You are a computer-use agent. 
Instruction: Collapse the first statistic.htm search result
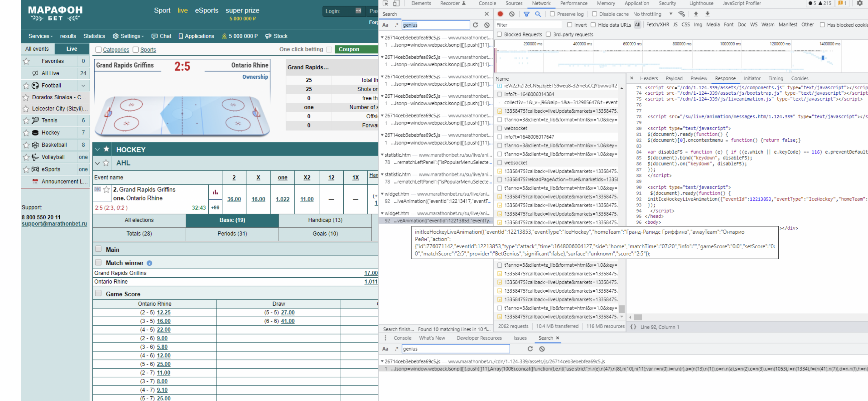click(382, 155)
